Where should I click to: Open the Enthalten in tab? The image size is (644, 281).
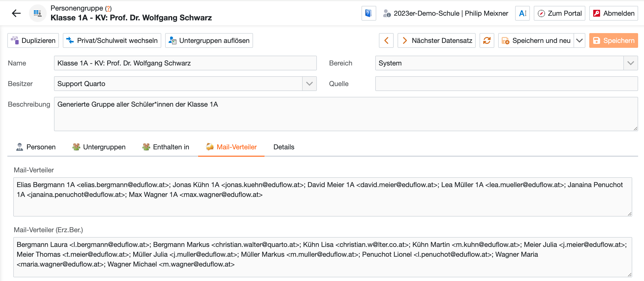tap(165, 147)
